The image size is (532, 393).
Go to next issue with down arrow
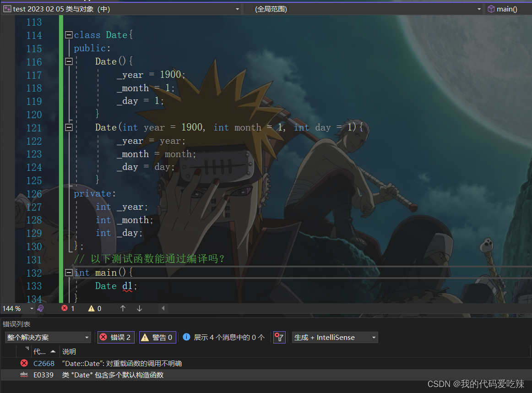140,308
